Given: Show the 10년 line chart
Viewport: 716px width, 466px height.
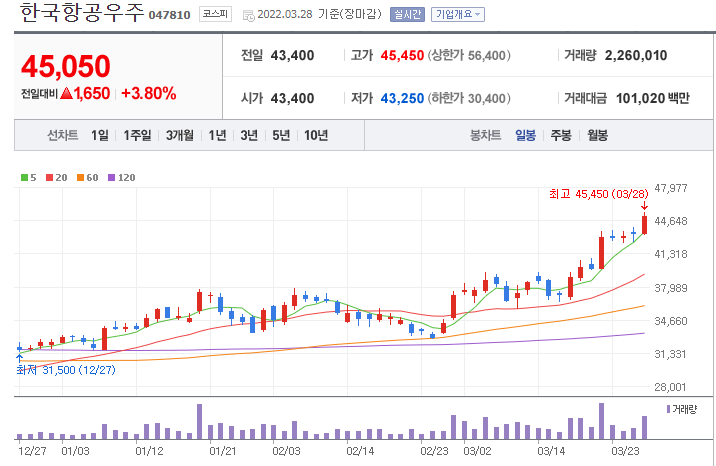Looking at the screenshot, I should [x=316, y=135].
